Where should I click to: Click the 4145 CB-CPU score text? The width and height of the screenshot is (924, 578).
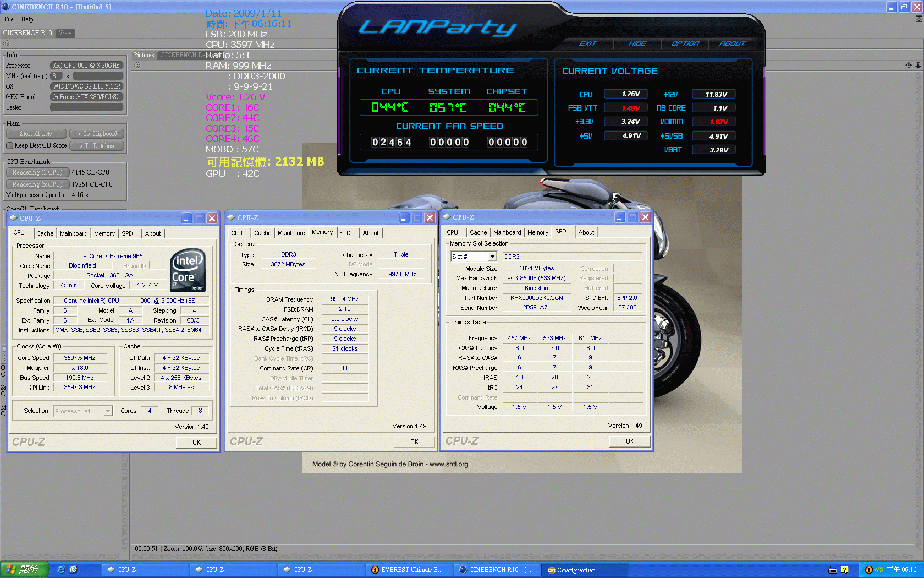91,172
